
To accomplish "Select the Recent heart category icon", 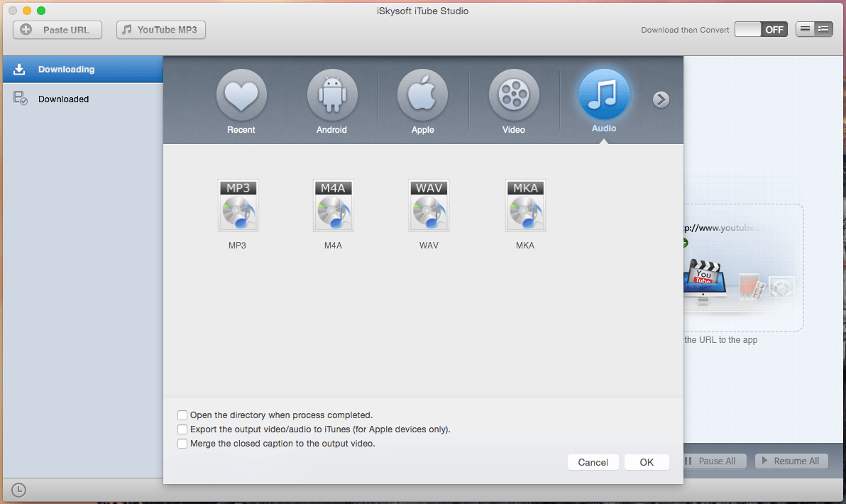I will pos(241,94).
